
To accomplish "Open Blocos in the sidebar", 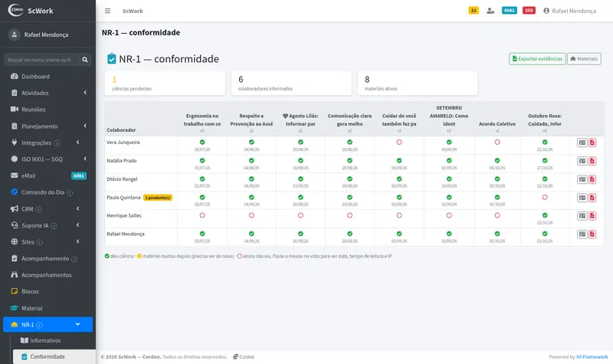I will pos(48,292).
